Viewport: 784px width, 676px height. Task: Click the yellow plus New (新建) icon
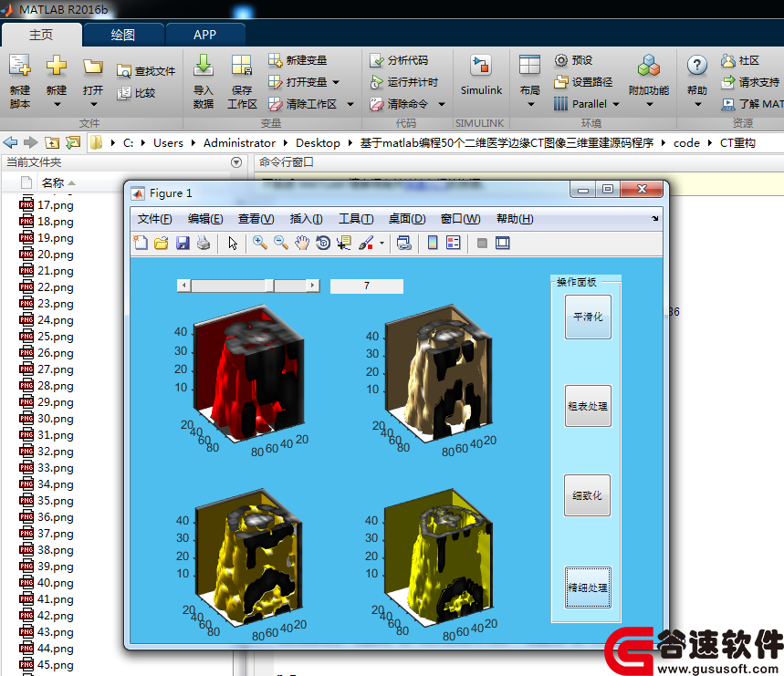pyautogui.click(x=57, y=66)
